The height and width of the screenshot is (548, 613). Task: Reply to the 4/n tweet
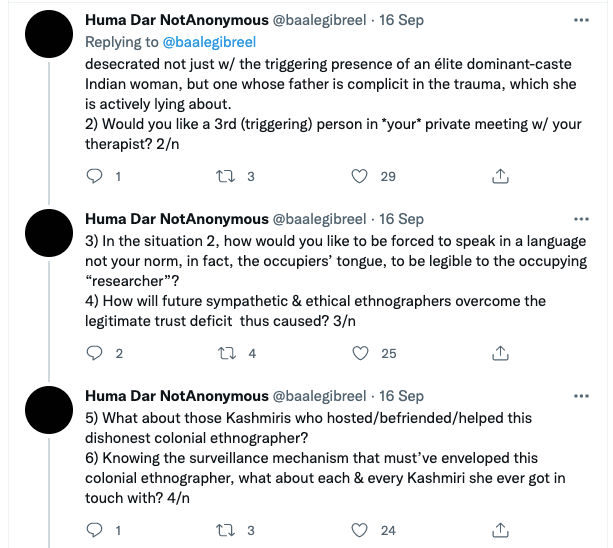click(95, 530)
